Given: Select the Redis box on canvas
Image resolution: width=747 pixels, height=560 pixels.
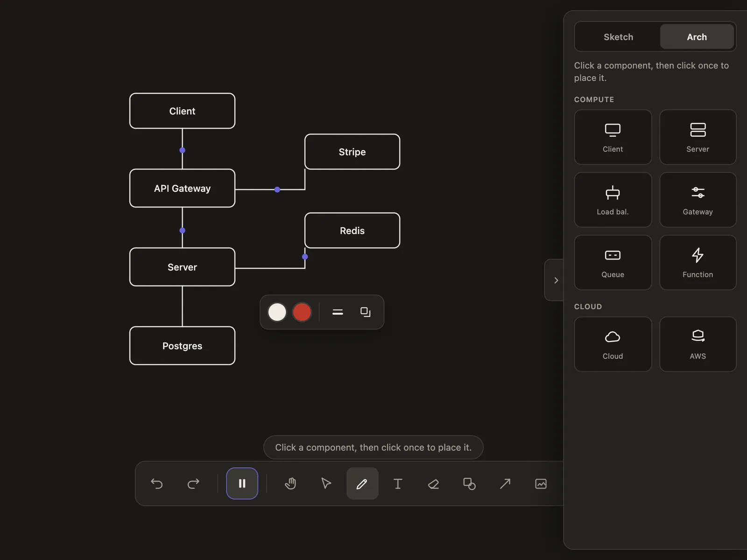Looking at the screenshot, I should pyautogui.click(x=352, y=231).
